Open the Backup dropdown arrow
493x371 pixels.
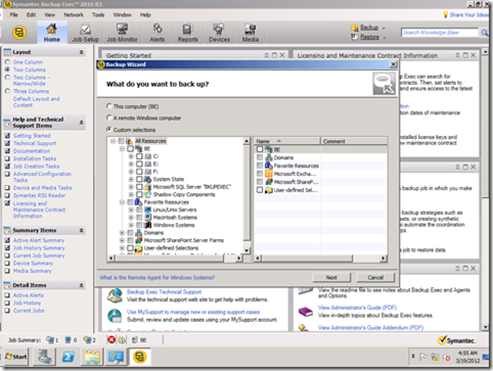[384, 28]
